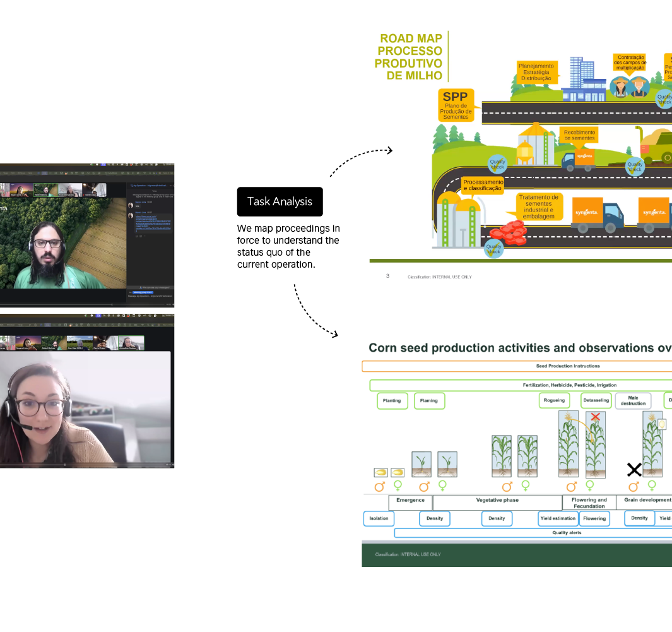This screenshot has width=672, height=632.
Task: Select the Isolation observation box
Action: click(379, 518)
